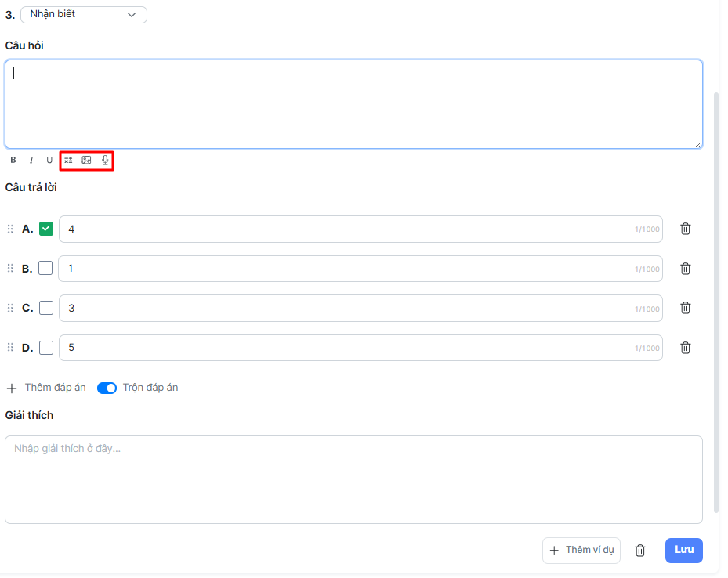The image size is (728, 578).
Task: Insert an image into the question
Action: click(x=86, y=161)
